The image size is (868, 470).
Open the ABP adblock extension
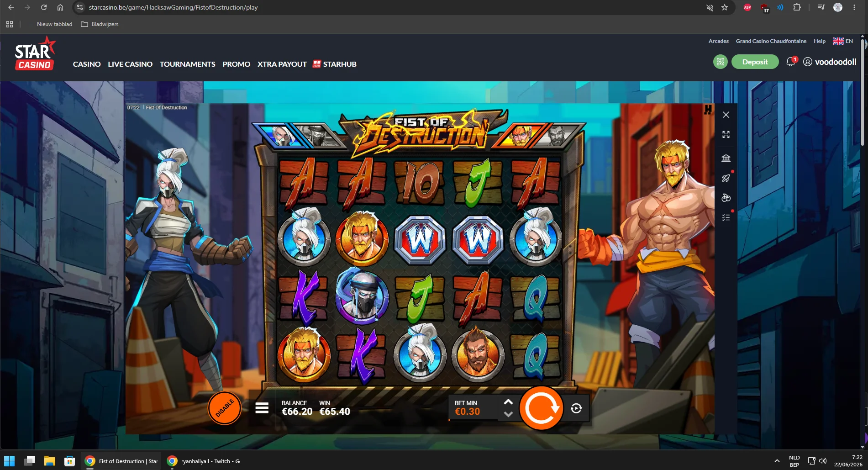(x=747, y=7)
